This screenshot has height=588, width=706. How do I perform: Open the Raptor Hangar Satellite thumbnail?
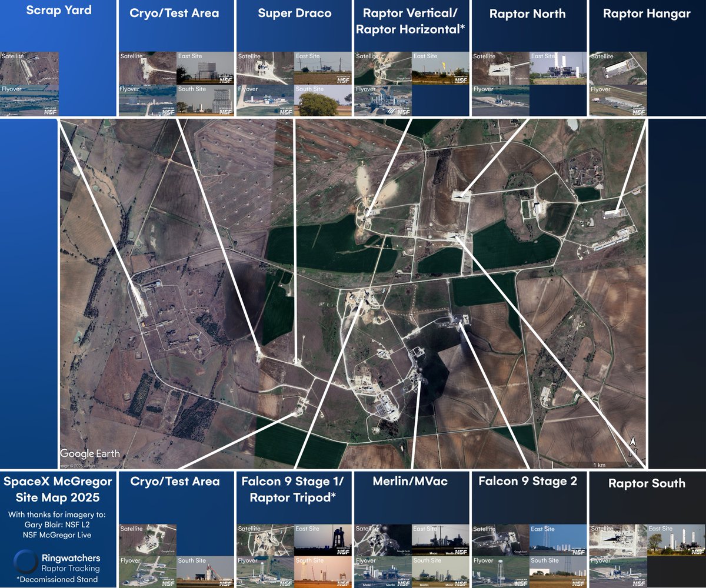coord(618,68)
